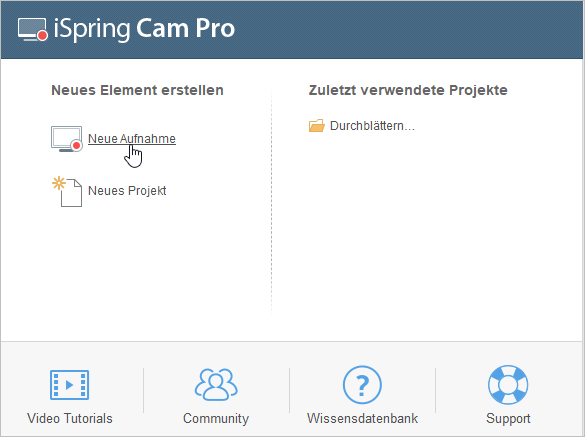Open the Wissensdatenbank text label
585x437 pixels.
click(x=362, y=418)
